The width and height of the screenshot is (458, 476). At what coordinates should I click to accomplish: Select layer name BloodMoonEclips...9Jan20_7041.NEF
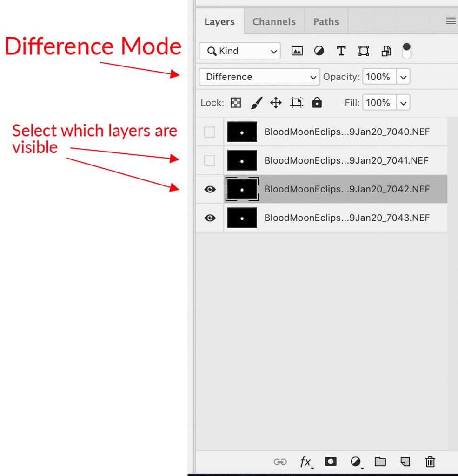click(x=346, y=160)
